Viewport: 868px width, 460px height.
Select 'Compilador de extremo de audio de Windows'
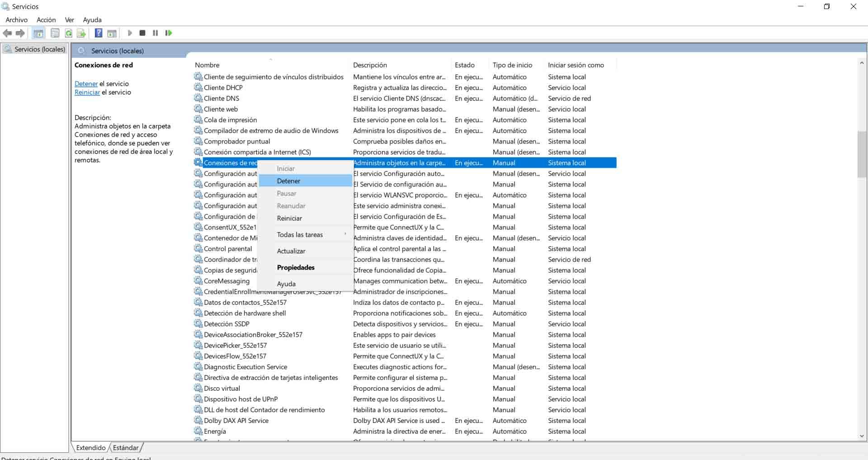(271, 131)
